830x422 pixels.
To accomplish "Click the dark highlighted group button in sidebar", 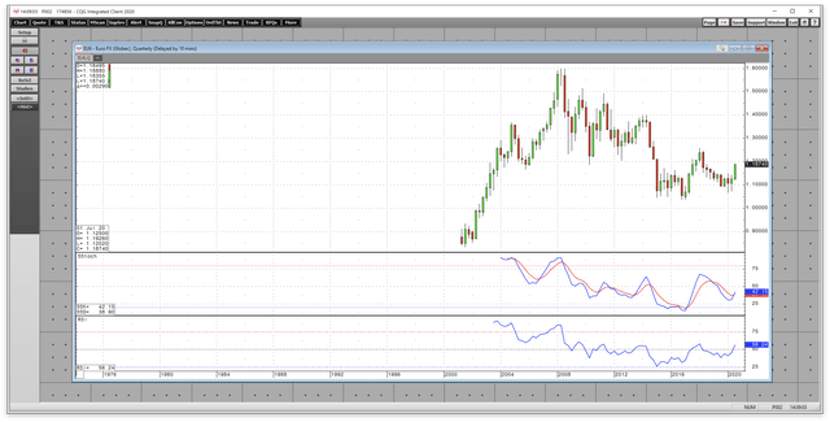I will (24, 107).
